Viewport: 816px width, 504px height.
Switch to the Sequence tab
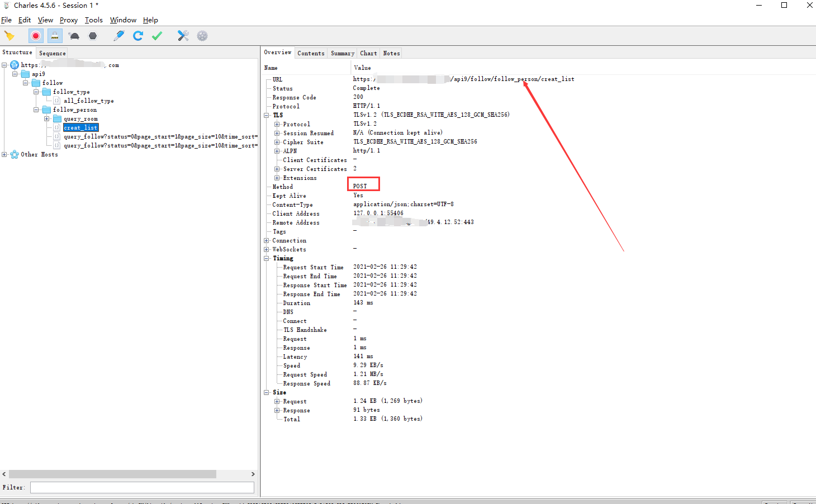pyautogui.click(x=53, y=53)
